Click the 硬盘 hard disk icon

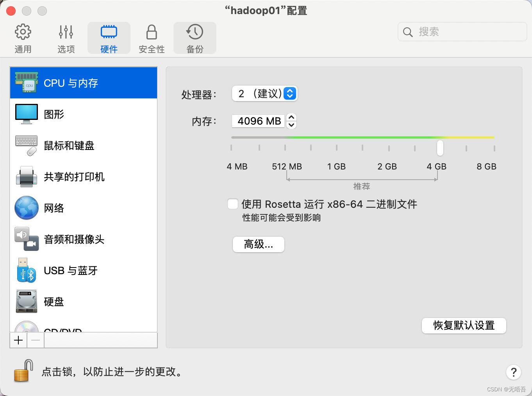(26, 301)
